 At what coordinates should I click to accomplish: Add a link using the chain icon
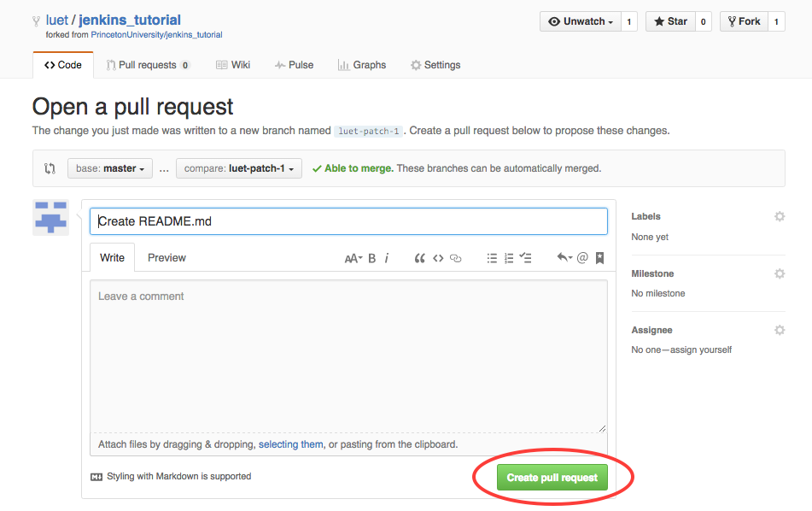pyautogui.click(x=456, y=258)
